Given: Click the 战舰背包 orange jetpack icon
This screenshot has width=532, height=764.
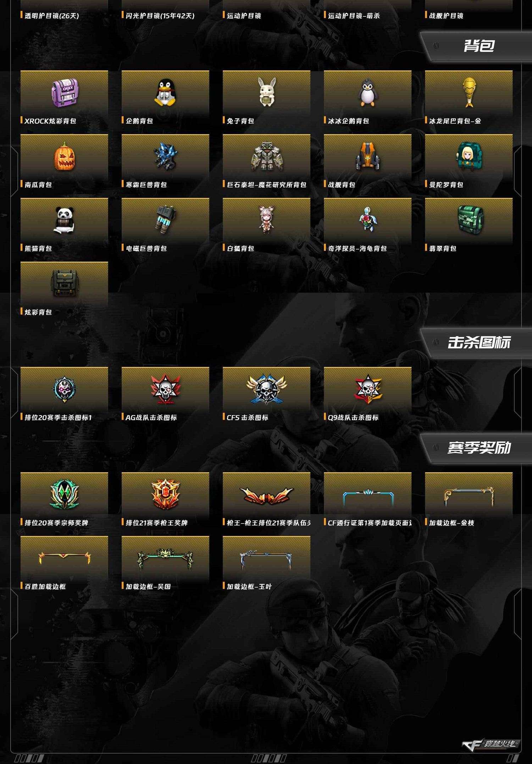Looking at the screenshot, I should (367, 156).
